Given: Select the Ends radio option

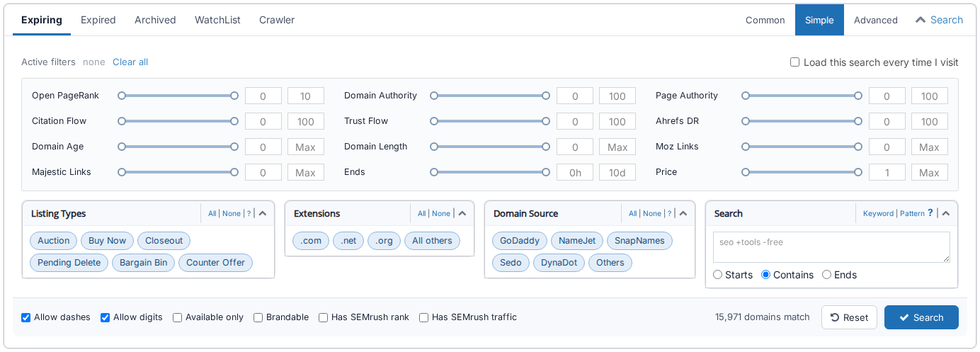Looking at the screenshot, I should [826, 275].
